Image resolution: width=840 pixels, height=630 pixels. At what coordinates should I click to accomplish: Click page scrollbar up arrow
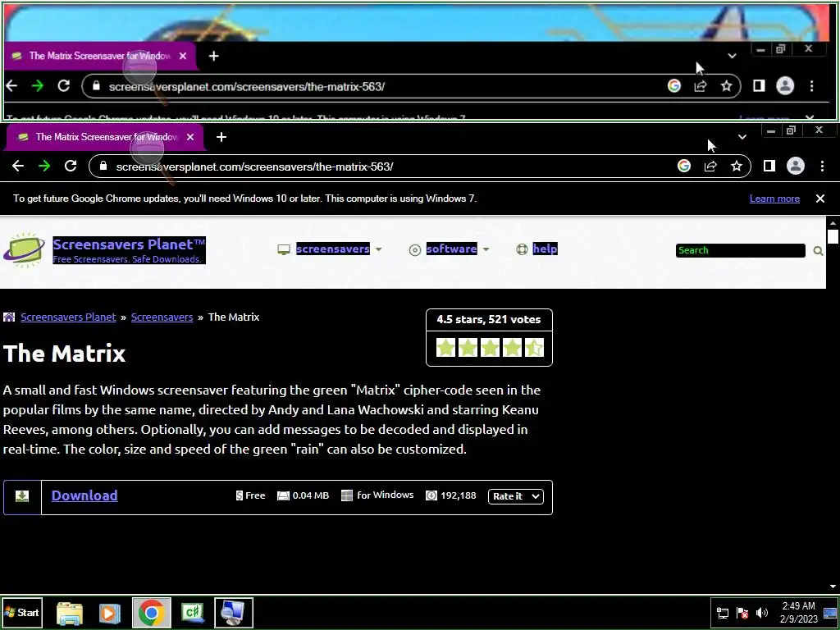[833, 223]
